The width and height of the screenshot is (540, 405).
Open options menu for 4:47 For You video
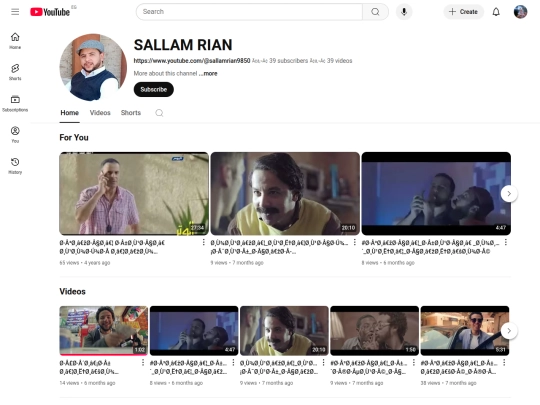(x=506, y=242)
